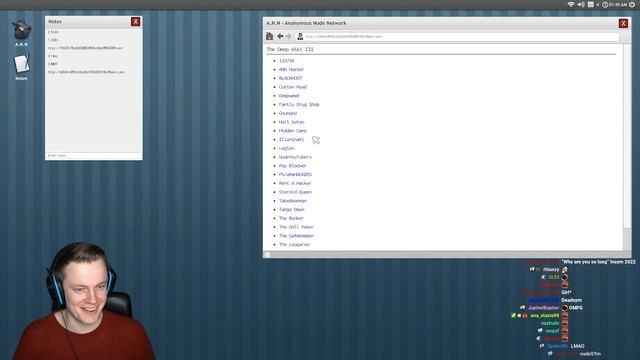Image resolution: width=640 pixels, height=360 pixels.
Task: Click the first URL saved in Notes
Action: (x=85, y=48)
